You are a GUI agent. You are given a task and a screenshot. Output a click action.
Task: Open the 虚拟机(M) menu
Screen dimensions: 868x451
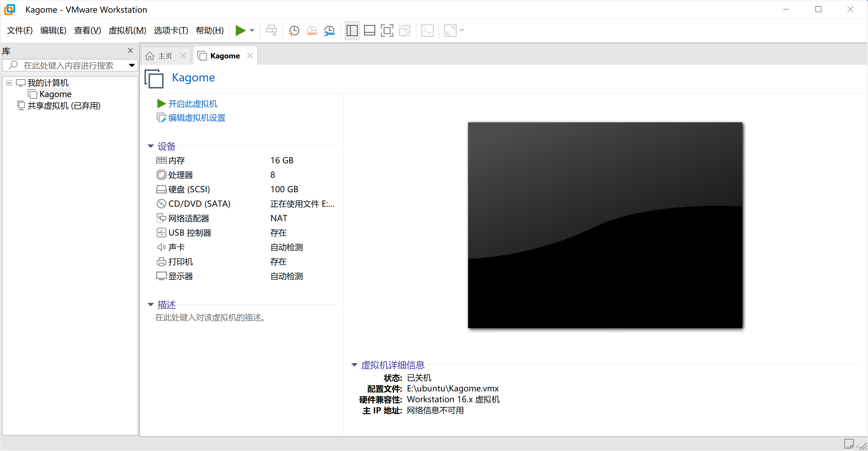[x=127, y=31]
